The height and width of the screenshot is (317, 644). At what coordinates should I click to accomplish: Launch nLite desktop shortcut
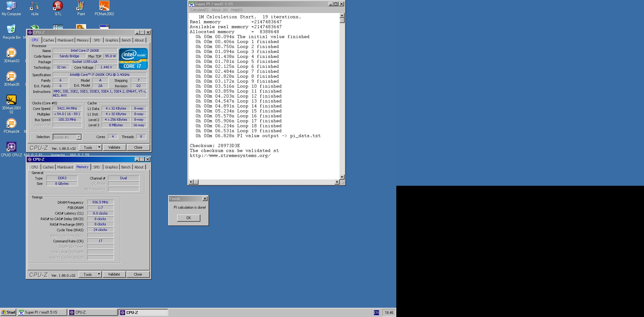pos(35,8)
